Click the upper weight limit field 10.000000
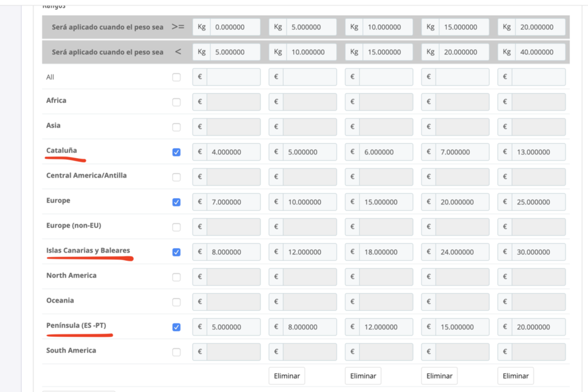The image size is (588, 392). tap(311, 52)
